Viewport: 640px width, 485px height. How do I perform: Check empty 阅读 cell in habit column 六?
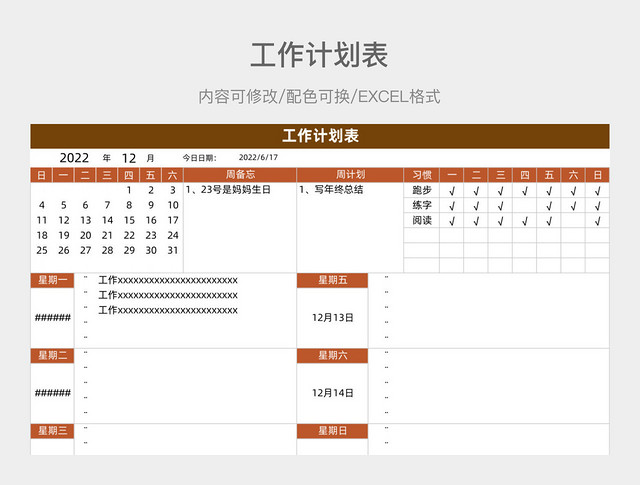pos(573,221)
